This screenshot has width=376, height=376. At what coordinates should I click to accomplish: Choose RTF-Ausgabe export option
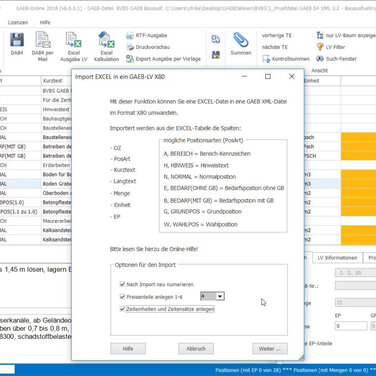click(146, 36)
